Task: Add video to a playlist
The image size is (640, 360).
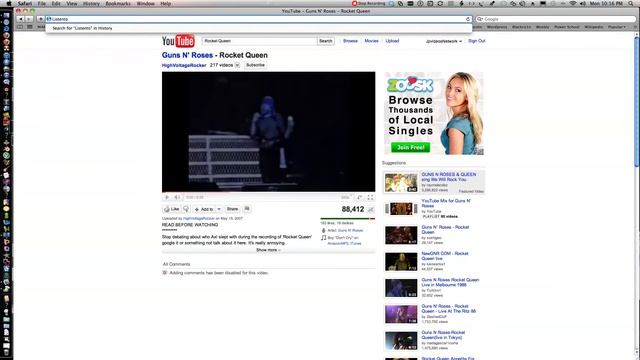Action: tap(204, 209)
